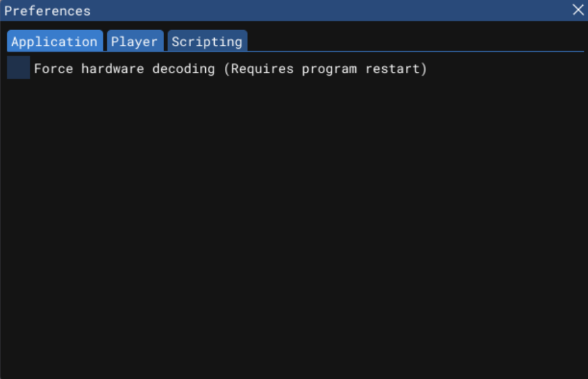
Task: Go to the Player settings tab
Action: coord(135,41)
